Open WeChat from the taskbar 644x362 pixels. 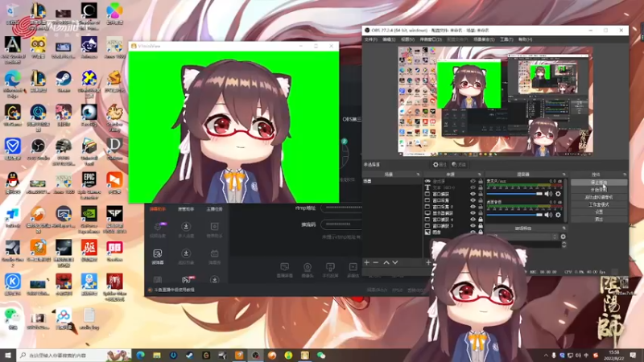pyautogui.click(x=321, y=355)
